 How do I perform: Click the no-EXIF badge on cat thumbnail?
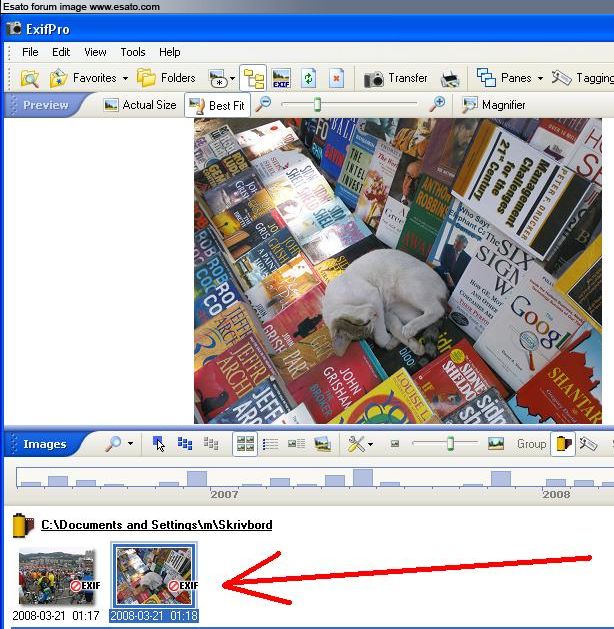183,586
